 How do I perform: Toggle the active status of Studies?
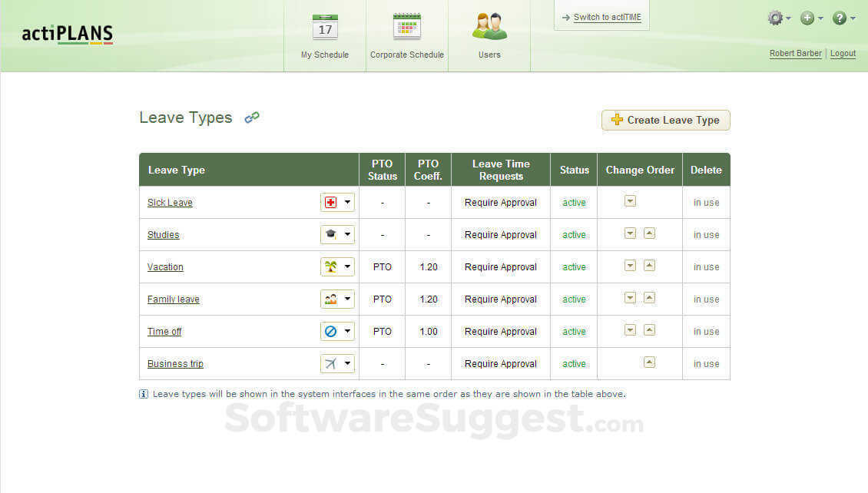(574, 235)
